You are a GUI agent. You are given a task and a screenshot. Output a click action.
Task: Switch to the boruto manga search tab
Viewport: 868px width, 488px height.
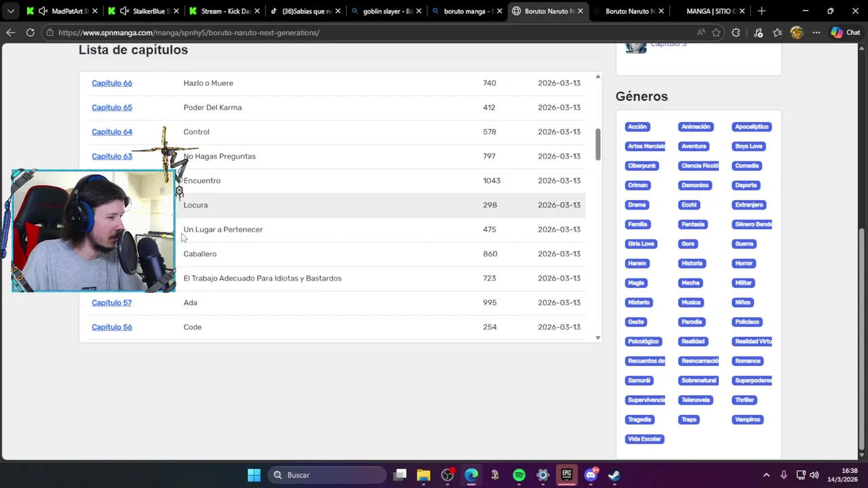(x=467, y=11)
